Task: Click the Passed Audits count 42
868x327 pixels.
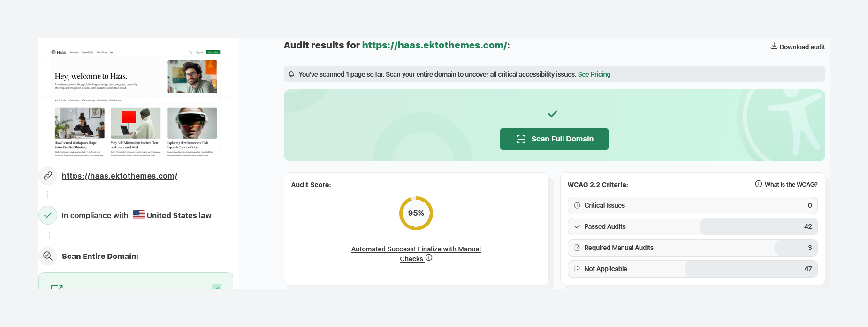Action: pyautogui.click(x=808, y=226)
